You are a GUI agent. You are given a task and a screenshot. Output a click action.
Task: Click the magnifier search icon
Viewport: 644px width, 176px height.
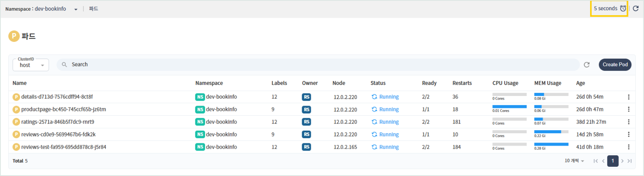64,65
